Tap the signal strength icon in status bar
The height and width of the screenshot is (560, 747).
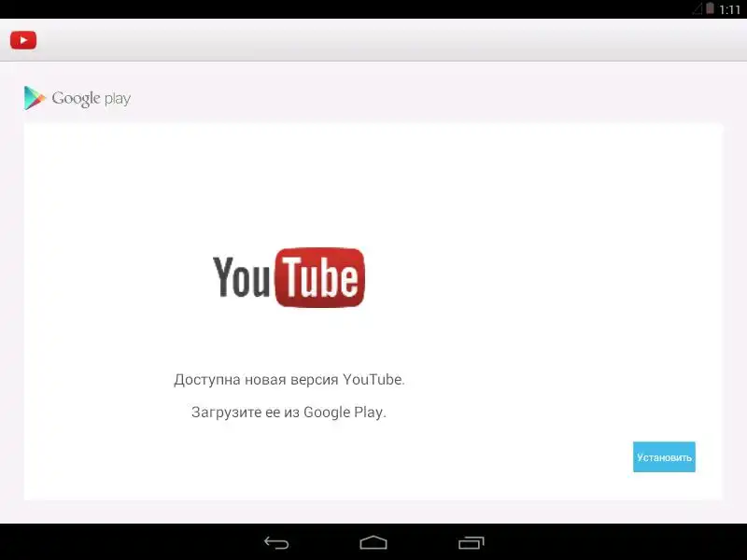point(698,9)
